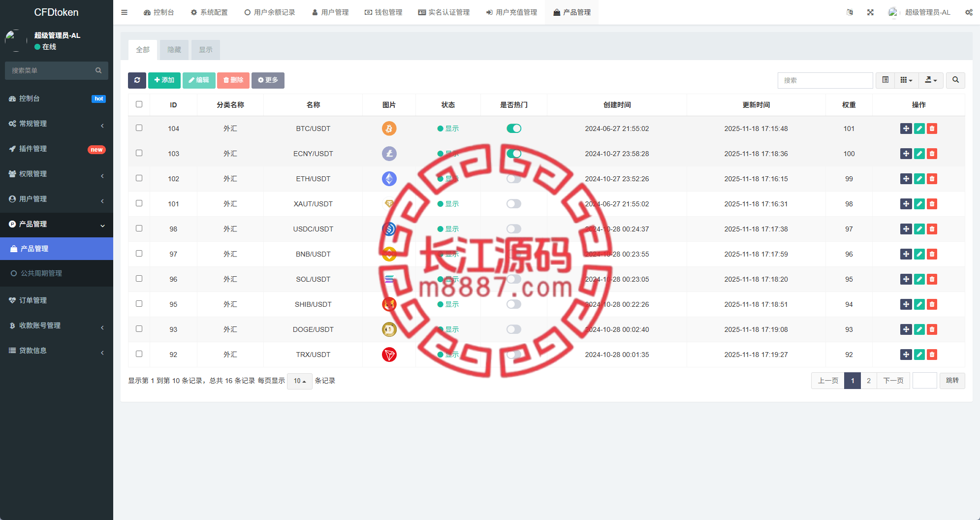Click the sidebar menu search icon
The height and width of the screenshot is (520, 980).
[98, 70]
